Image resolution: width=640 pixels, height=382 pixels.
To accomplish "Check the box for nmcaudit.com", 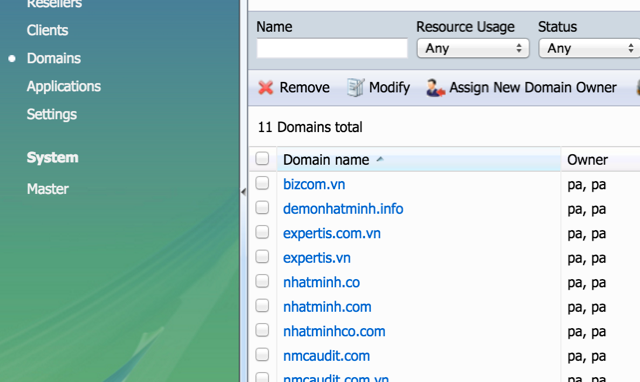I will coord(262,355).
